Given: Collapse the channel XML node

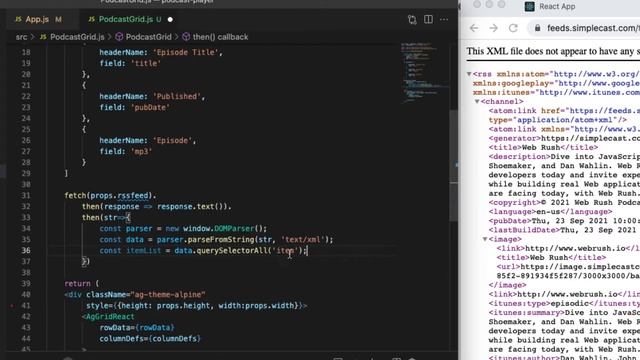Looking at the screenshot, I should pyautogui.click(x=477, y=102).
